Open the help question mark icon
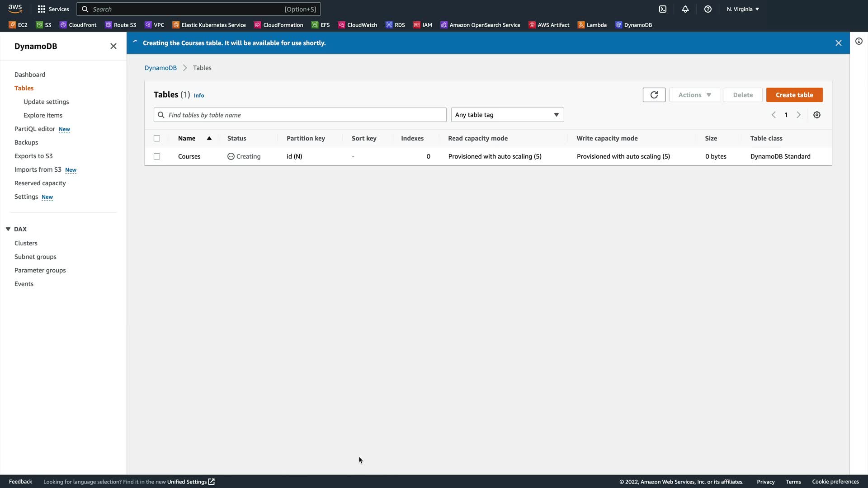The width and height of the screenshot is (868, 488). 708,9
